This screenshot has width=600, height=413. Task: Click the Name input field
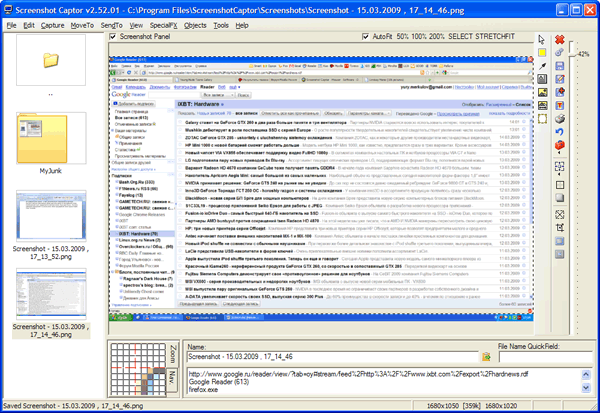pos(333,357)
